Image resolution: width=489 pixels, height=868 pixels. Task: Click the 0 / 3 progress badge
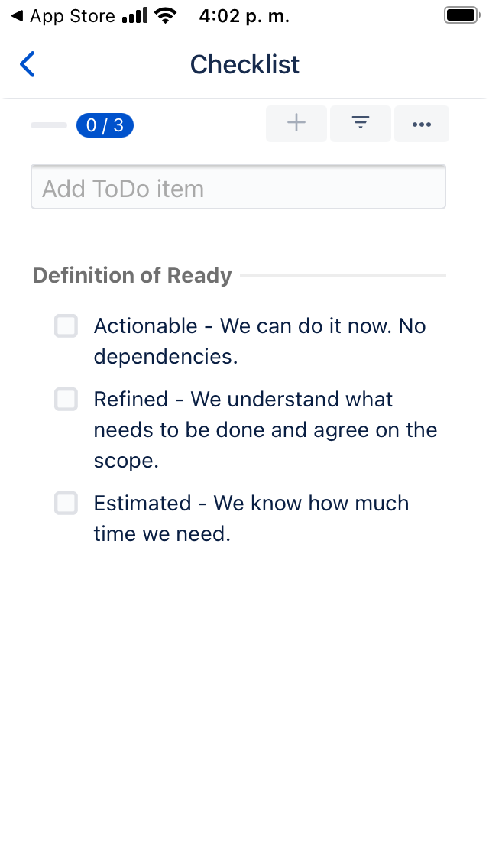105,125
